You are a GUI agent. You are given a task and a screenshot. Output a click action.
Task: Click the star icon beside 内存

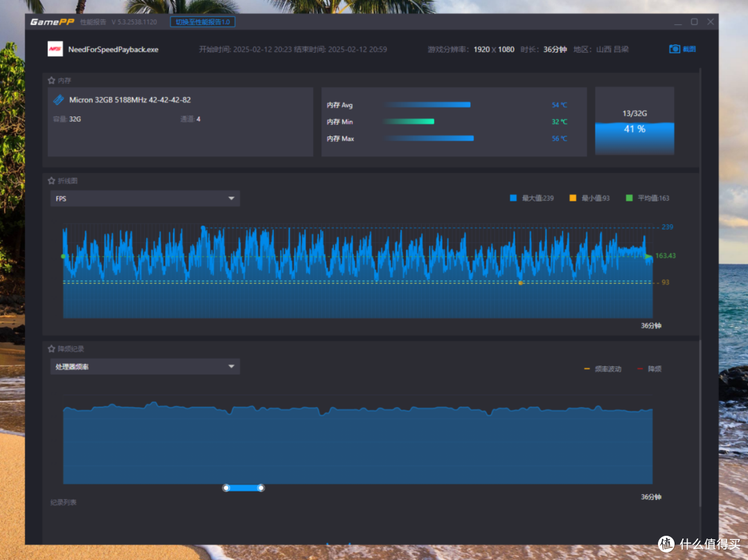pos(51,80)
